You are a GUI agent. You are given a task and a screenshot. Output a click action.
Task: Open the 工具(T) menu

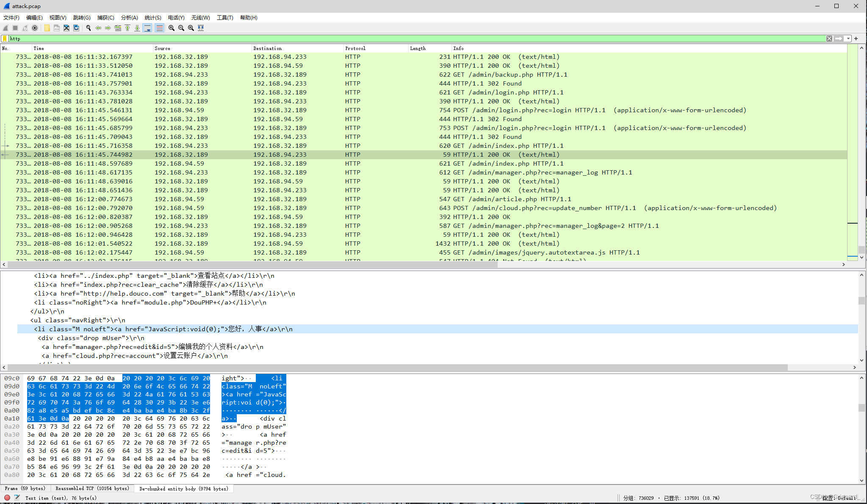(x=225, y=17)
